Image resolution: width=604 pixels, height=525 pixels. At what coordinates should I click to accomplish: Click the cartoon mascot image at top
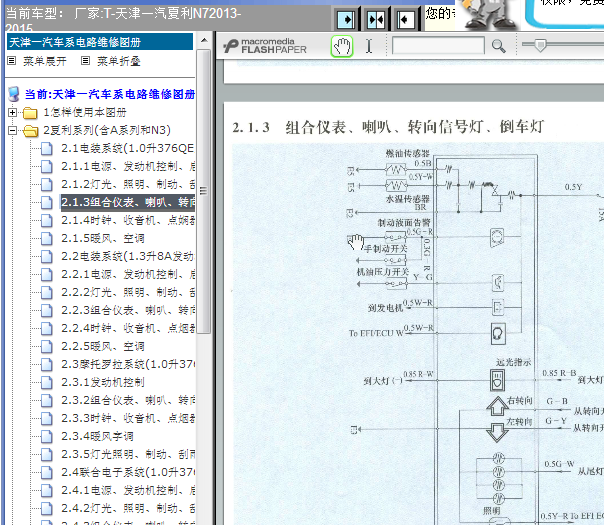487,14
